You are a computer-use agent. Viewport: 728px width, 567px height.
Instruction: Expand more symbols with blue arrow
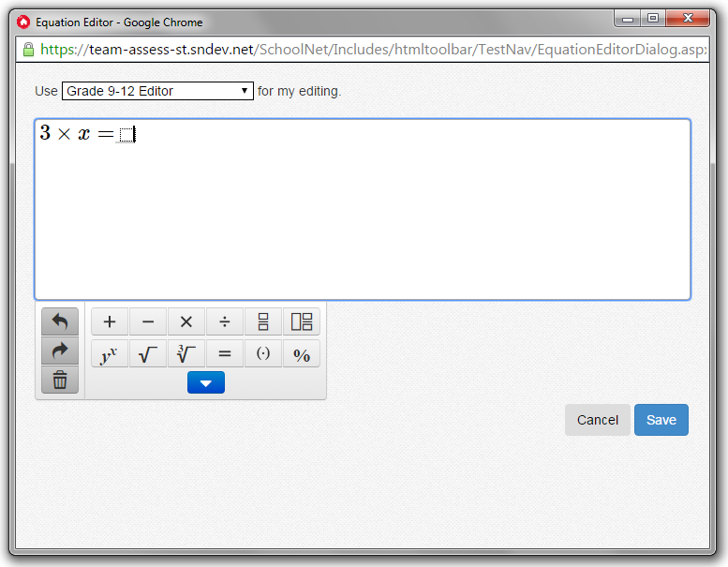coord(206,382)
